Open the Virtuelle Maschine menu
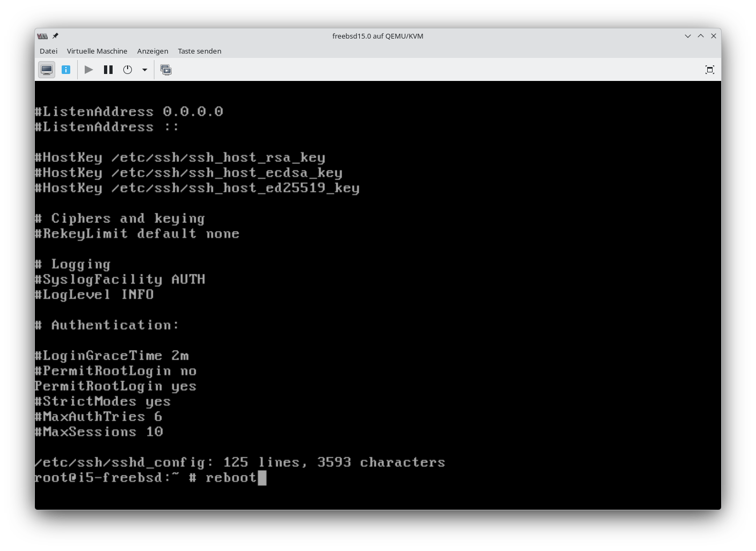The width and height of the screenshot is (756, 551). click(97, 51)
